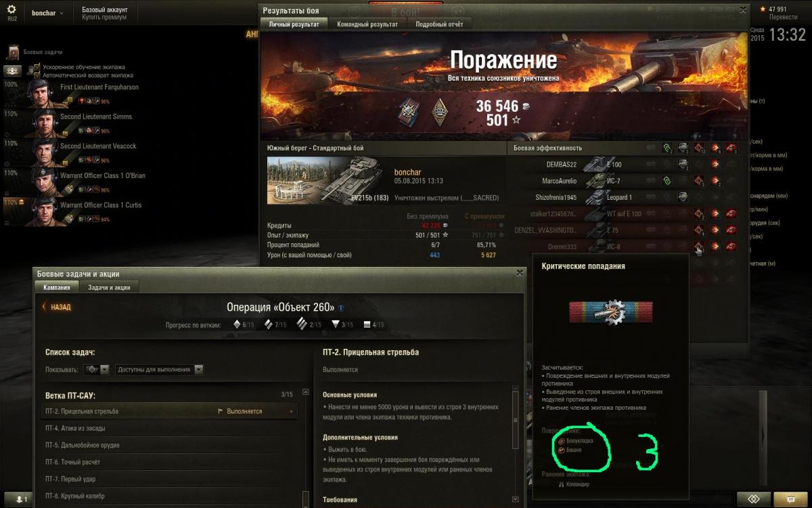The height and width of the screenshot is (508, 812).
Task: Click assisted-damage icon in Боевая эффективность header
Action: [x=683, y=148]
